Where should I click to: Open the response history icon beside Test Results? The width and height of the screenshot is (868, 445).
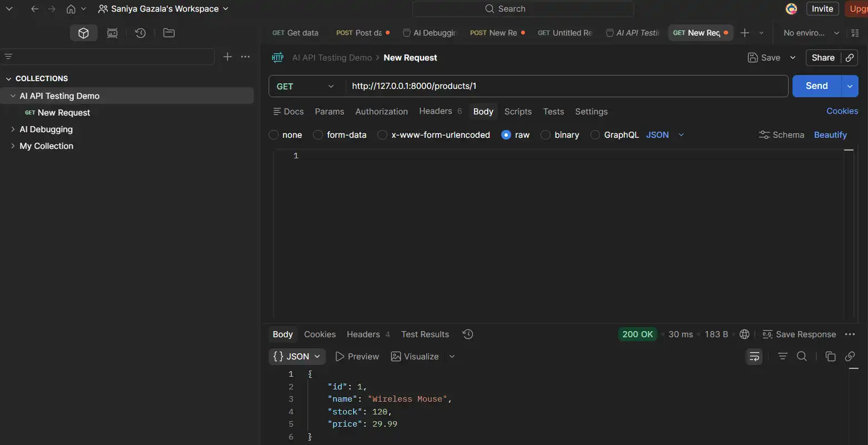click(468, 334)
